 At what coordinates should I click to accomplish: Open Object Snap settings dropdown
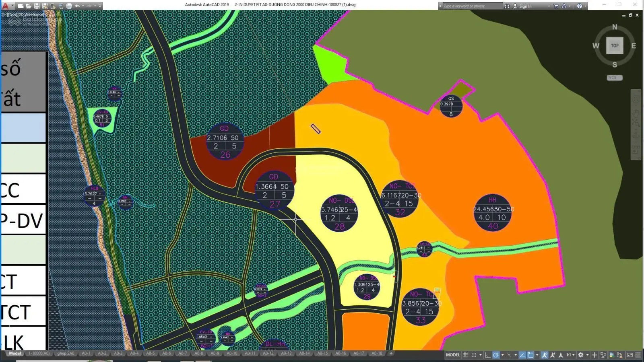[x=537, y=355]
